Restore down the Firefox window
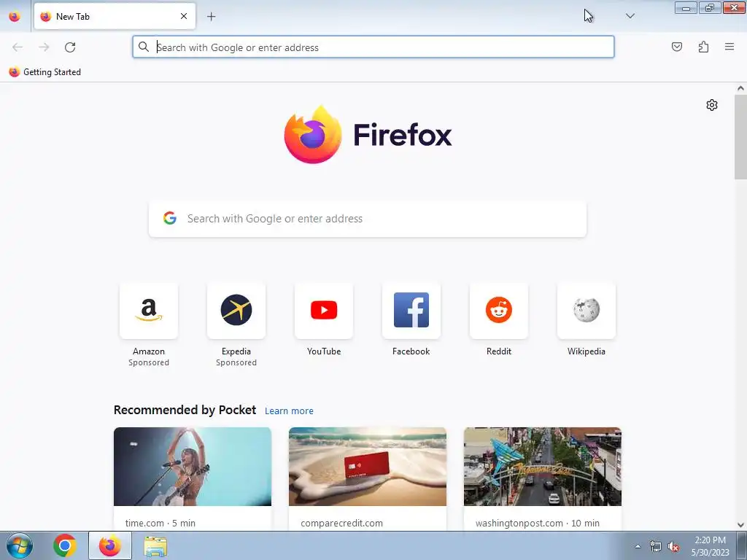This screenshot has width=747, height=560. click(x=710, y=7)
